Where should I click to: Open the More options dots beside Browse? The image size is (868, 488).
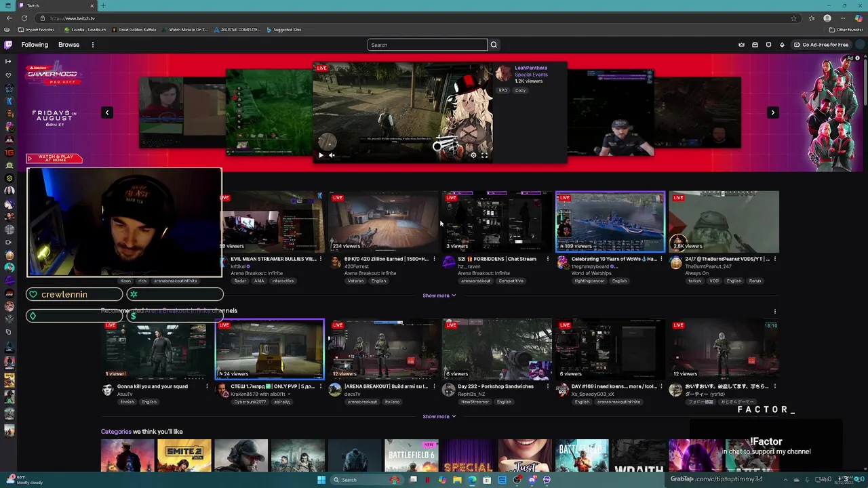tap(93, 45)
